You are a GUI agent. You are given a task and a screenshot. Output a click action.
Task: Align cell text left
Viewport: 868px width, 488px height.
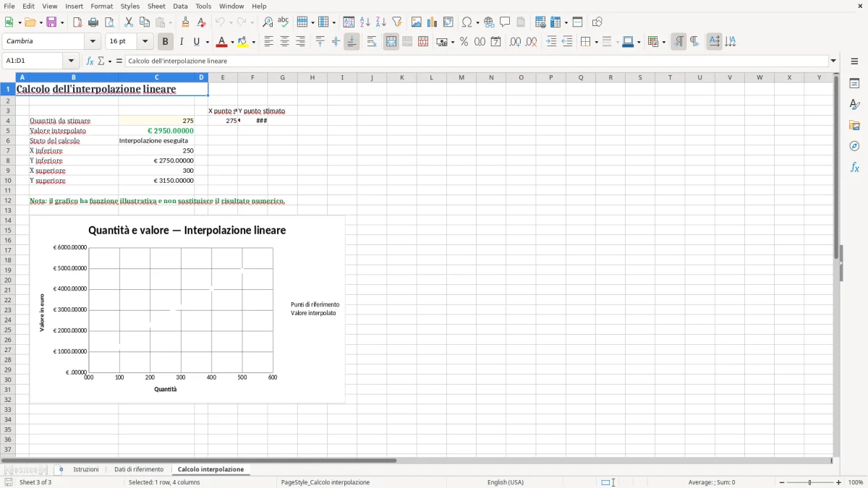[x=268, y=42]
